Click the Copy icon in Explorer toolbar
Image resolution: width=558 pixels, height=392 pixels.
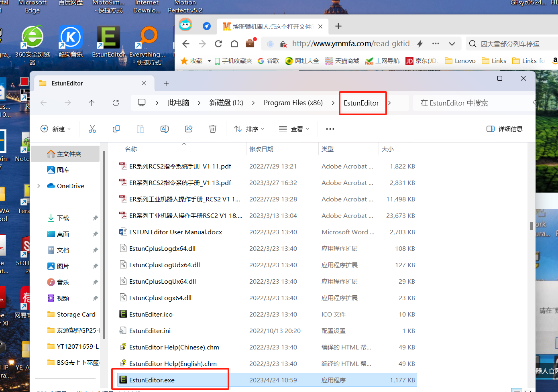pyautogui.click(x=116, y=129)
